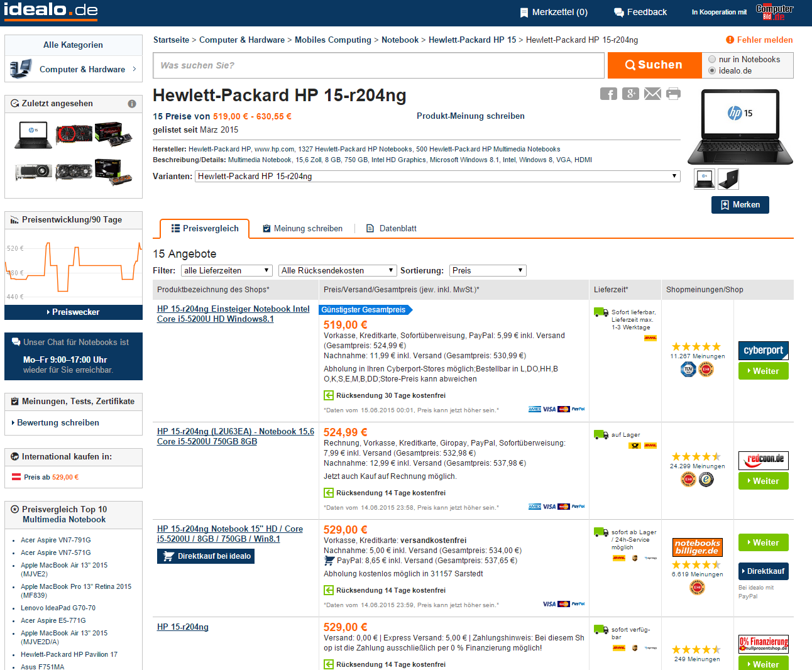The image size is (812, 670).
Task: Click the orange Suchen button
Action: point(654,65)
